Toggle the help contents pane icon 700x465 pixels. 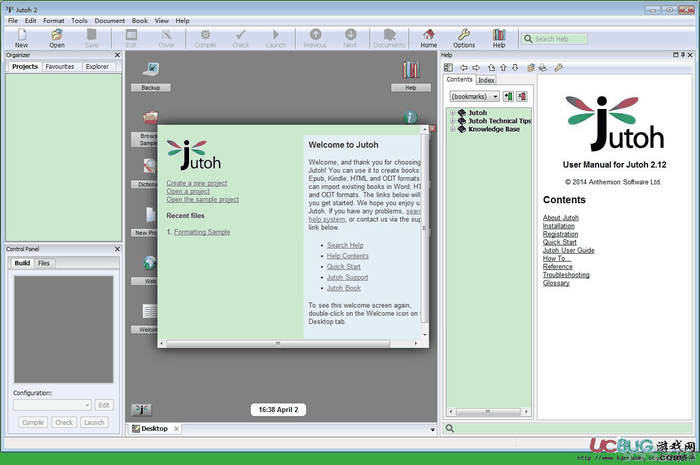click(448, 67)
